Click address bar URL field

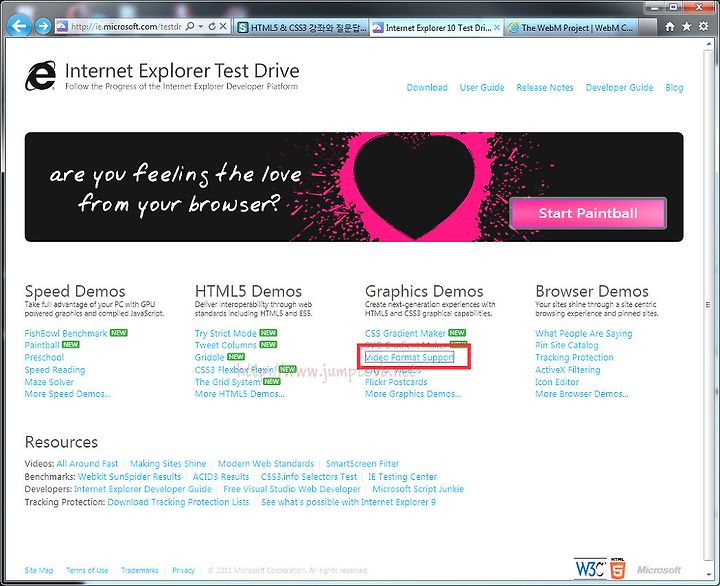pyautogui.click(x=126, y=27)
